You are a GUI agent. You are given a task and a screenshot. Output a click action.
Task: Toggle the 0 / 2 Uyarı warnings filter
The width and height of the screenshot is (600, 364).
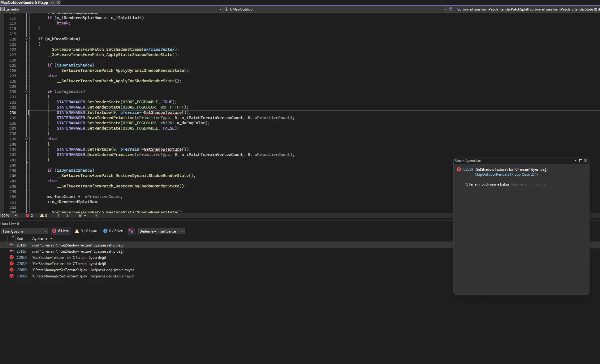point(86,231)
